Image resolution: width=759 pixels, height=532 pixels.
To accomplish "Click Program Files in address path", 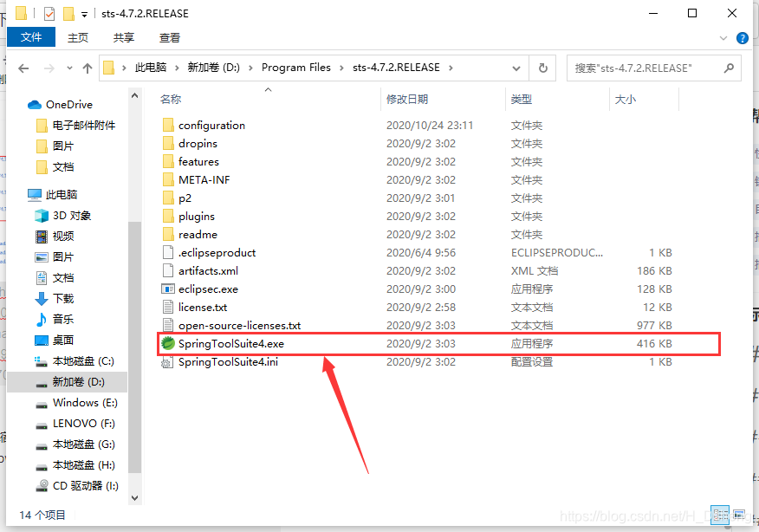I will click(x=296, y=68).
